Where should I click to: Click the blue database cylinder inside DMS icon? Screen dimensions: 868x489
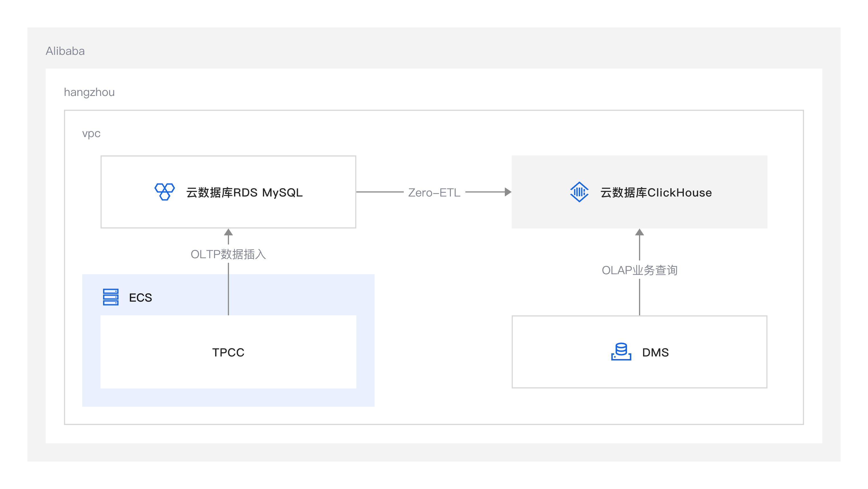622,349
